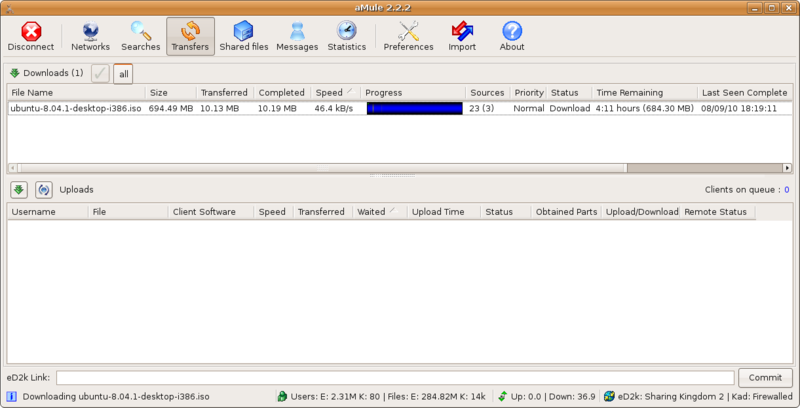Click the Disconnect toolbar icon
The height and width of the screenshot is (408, 800).
tap(31, 36)
